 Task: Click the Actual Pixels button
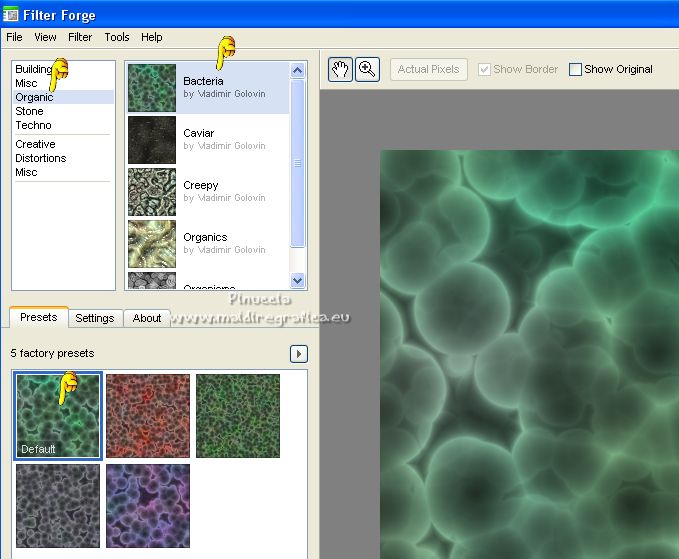click(428, 69)
